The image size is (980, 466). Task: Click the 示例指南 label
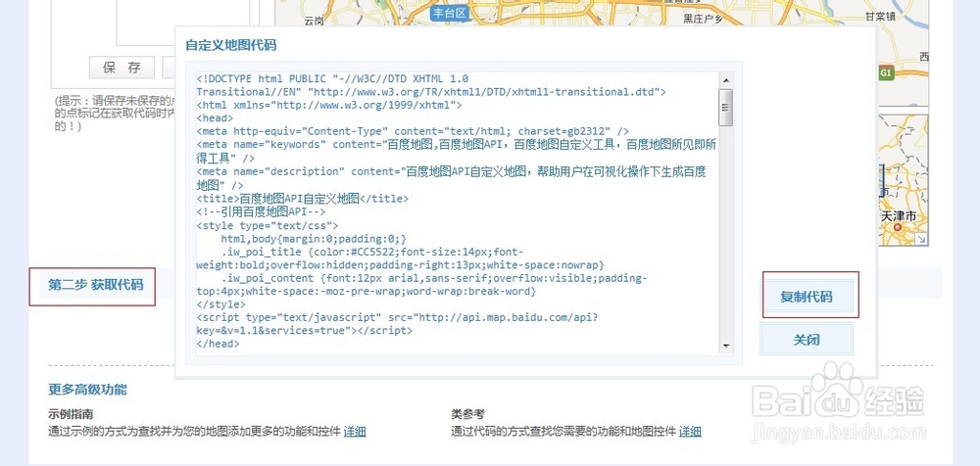[71, 414]
